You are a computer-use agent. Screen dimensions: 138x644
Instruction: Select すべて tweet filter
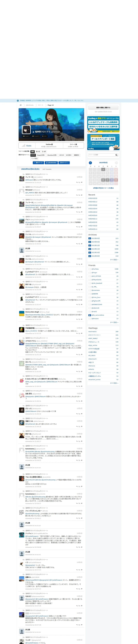point(33,155)
